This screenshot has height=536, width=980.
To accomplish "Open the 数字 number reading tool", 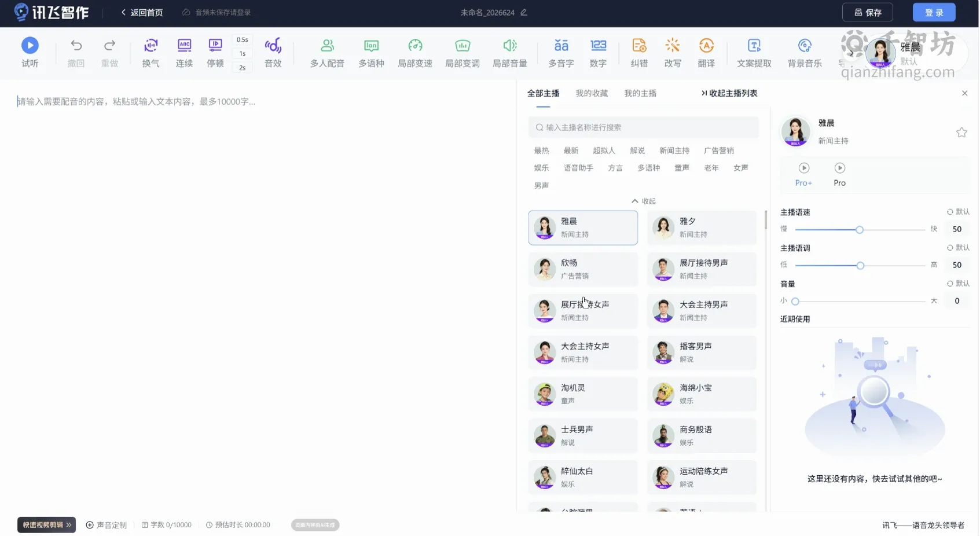I will point(598,53).
